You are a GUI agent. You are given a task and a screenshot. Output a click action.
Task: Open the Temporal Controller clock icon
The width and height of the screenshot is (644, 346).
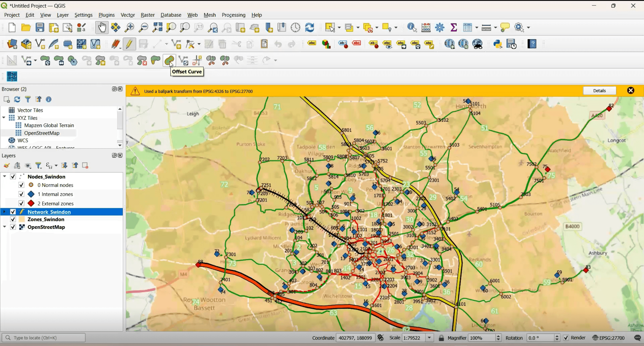point(295,28)
